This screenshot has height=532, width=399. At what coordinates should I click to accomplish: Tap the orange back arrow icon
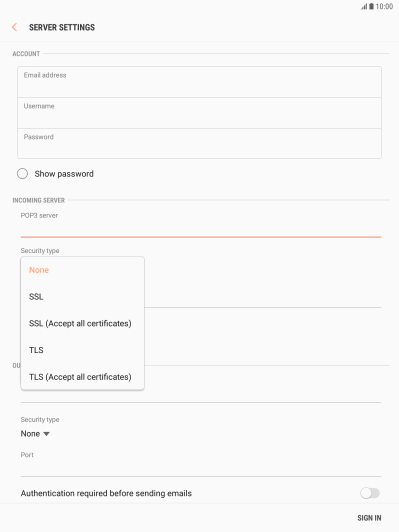point(14,27)
